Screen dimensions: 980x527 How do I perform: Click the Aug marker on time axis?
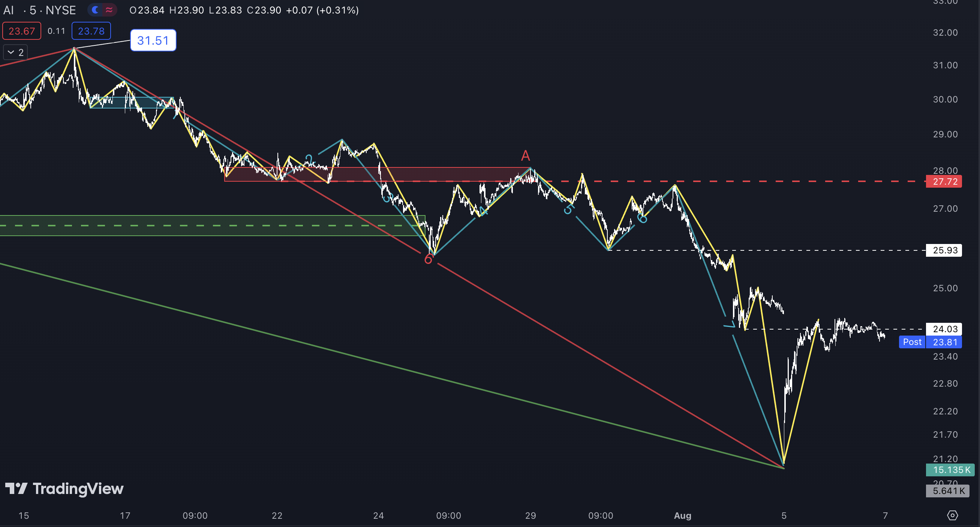pyautogui.click(x=682, y=516)
